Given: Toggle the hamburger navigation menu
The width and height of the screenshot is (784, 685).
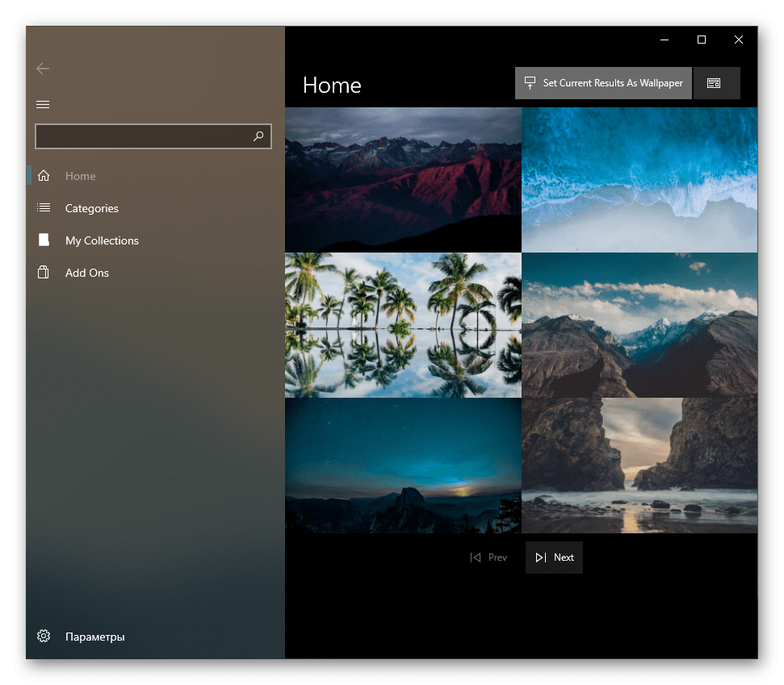Looking at the screenshot, I should pyautogui.click(x=43, y=104).
